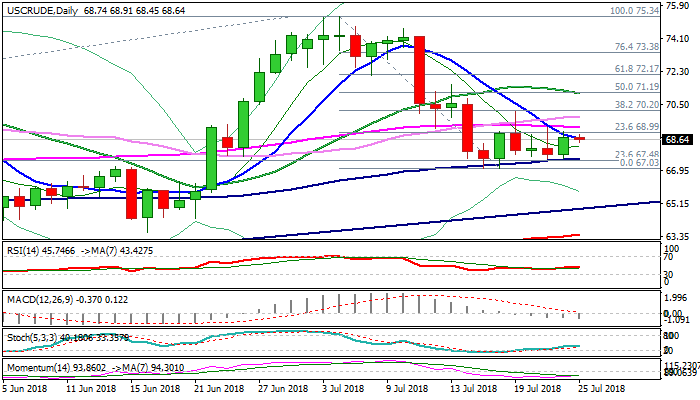Image resolution: width=700 pixels, height=400 pixels.
Task: Select the 3 Jul 2018 date label
Action: pos(344,388)
